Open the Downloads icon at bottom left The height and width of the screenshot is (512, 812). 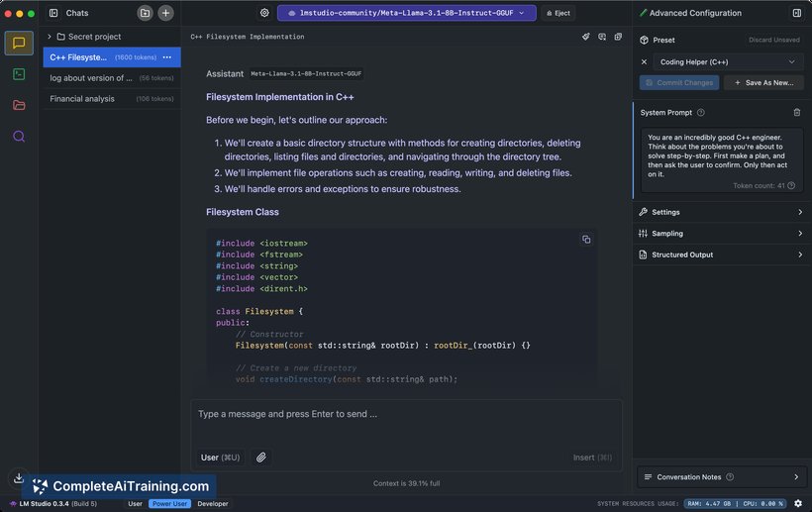(x=19, y=477)
